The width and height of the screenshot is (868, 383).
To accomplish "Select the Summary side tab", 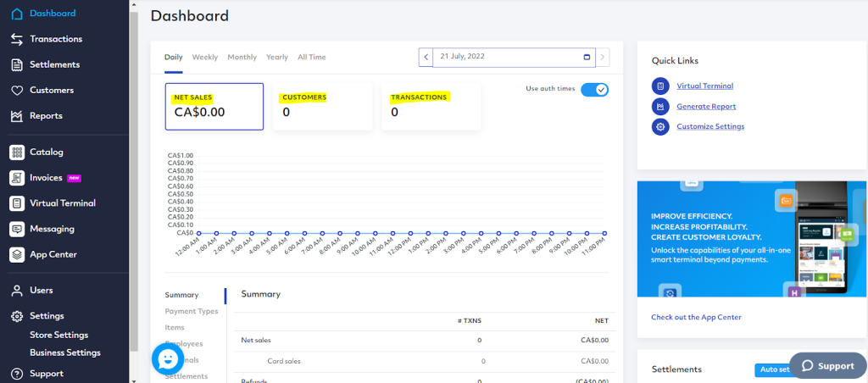I will 181,295.
